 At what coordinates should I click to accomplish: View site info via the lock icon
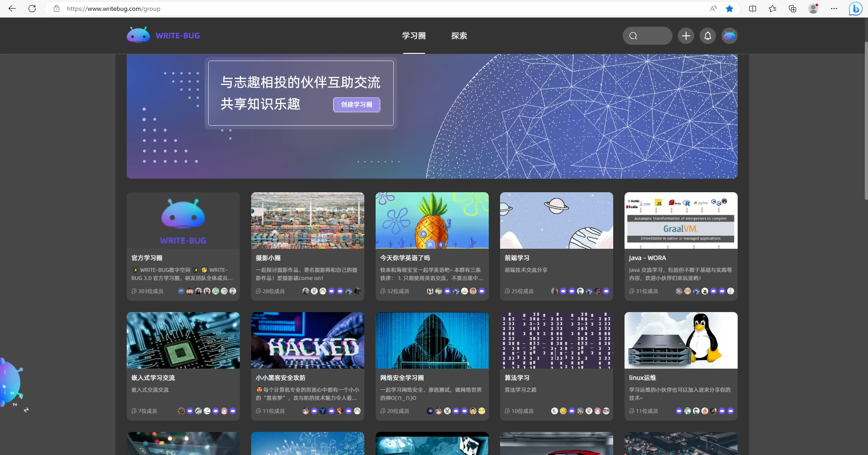pos(57,9)
